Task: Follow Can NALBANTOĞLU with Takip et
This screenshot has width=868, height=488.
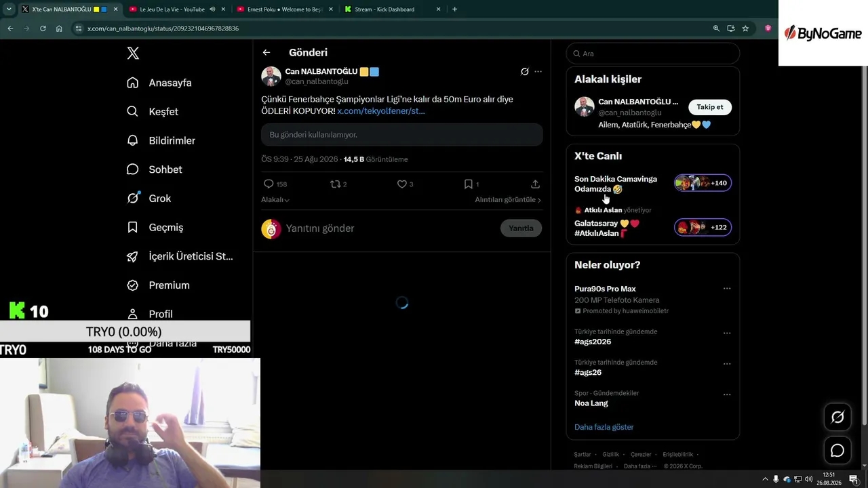Action: coord(710,107)
